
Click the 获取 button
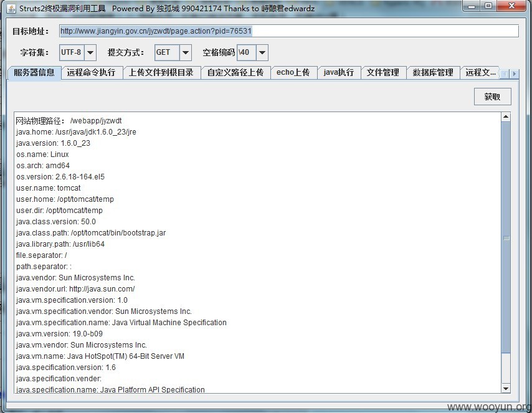(492, 97)
